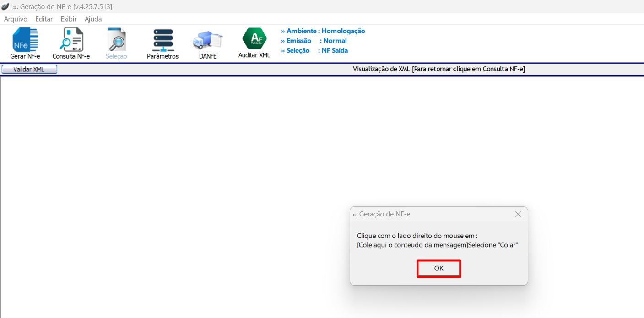
Task: Open the Ajuda menu
Action: point(93,19)
